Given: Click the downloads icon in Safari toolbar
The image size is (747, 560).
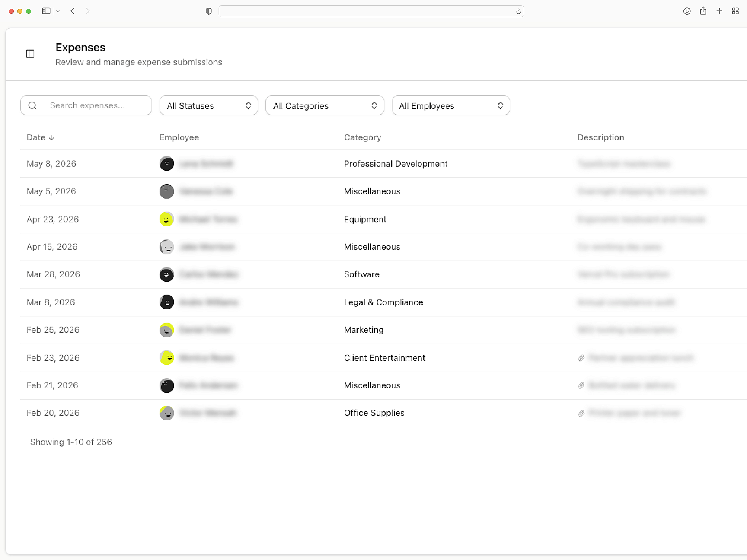Looking at the screenshot, I should [x=686, y=11].
